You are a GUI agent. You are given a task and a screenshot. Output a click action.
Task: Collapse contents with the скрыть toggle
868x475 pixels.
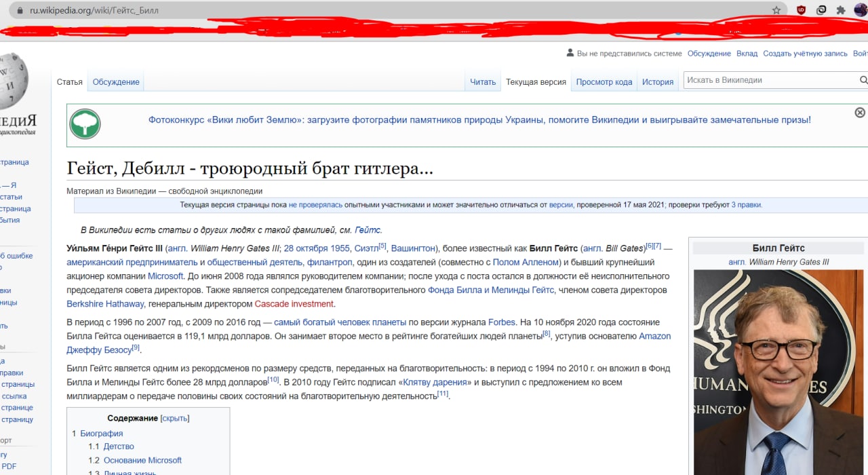[175, 419]
